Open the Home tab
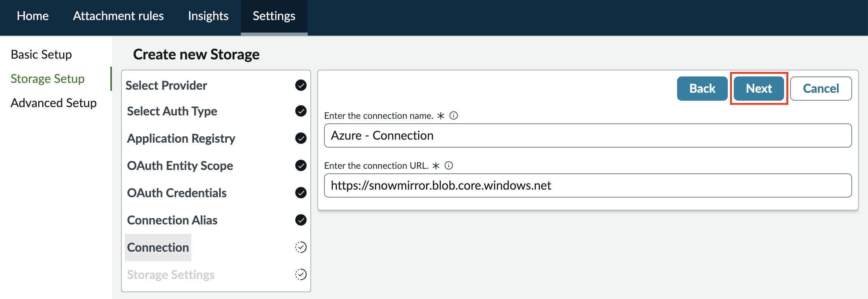868x299 pixels. 33,16
